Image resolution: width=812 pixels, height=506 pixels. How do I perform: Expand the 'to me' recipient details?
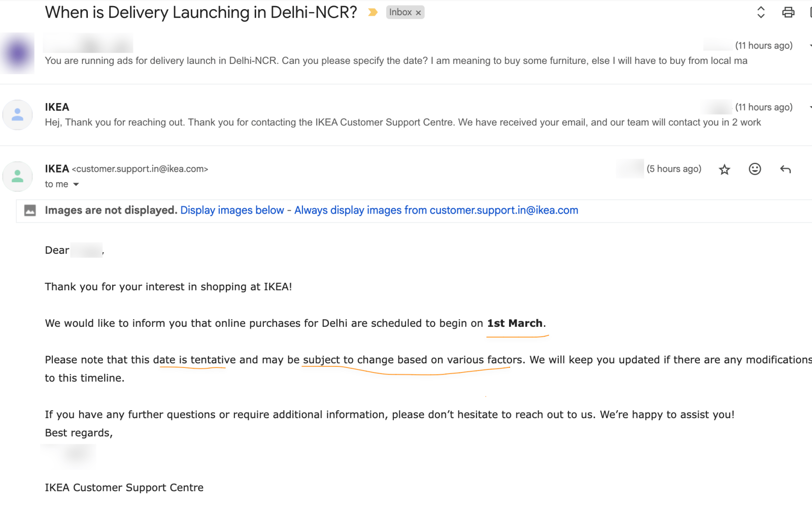tap(76, 184)
